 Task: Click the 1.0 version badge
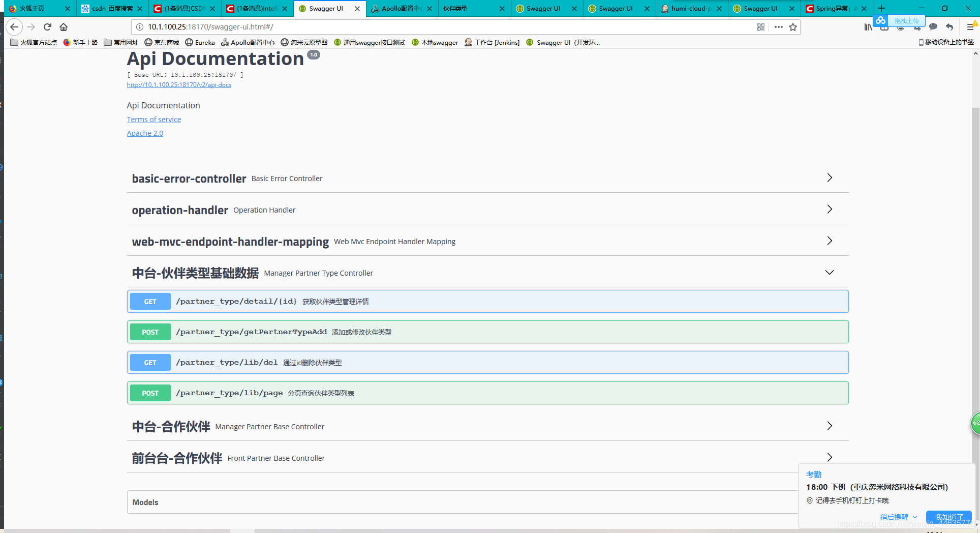pos(314,54)
